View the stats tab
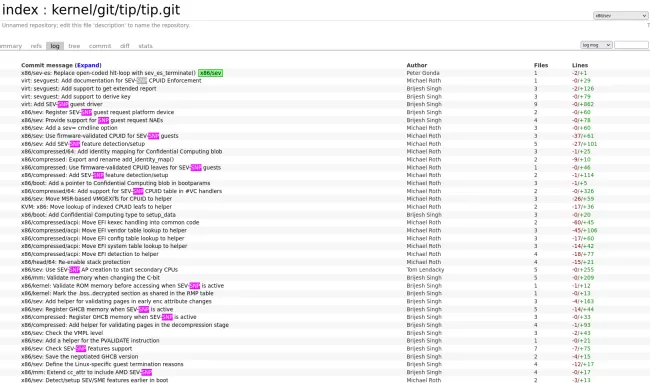Viewport: 650px width, 383px height. pos(146,46)
